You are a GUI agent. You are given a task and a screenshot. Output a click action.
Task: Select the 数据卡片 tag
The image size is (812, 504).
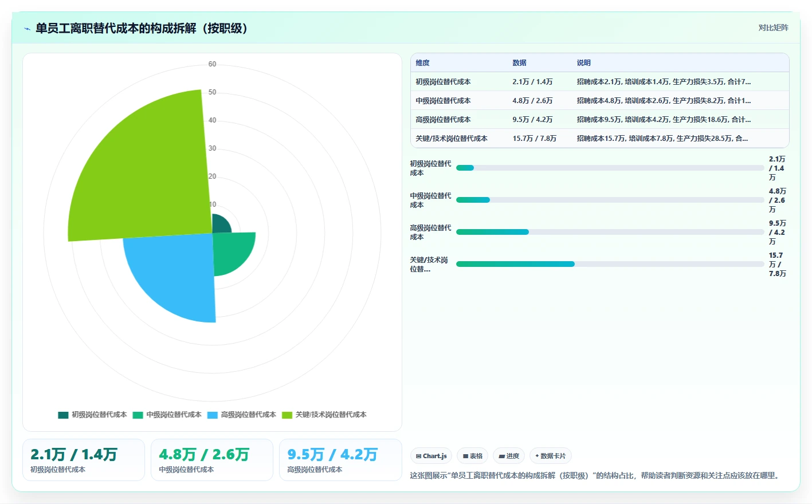point(550,456)
